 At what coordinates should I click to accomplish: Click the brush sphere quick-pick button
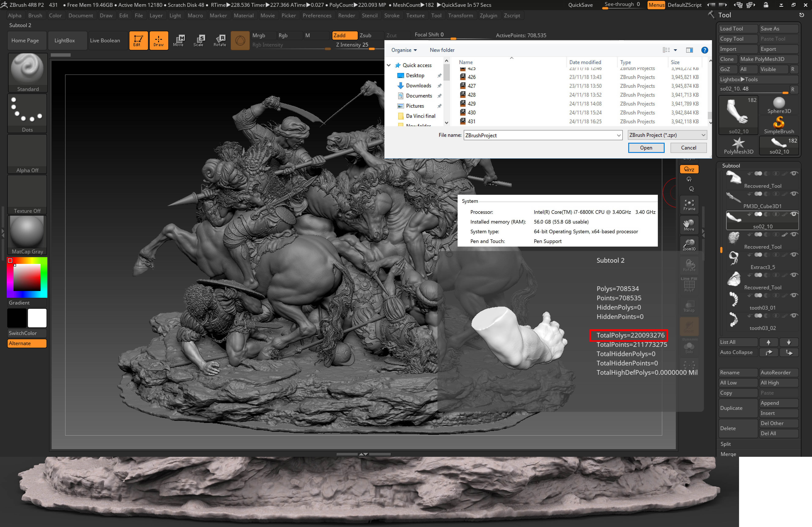click(x=240, y=41)
